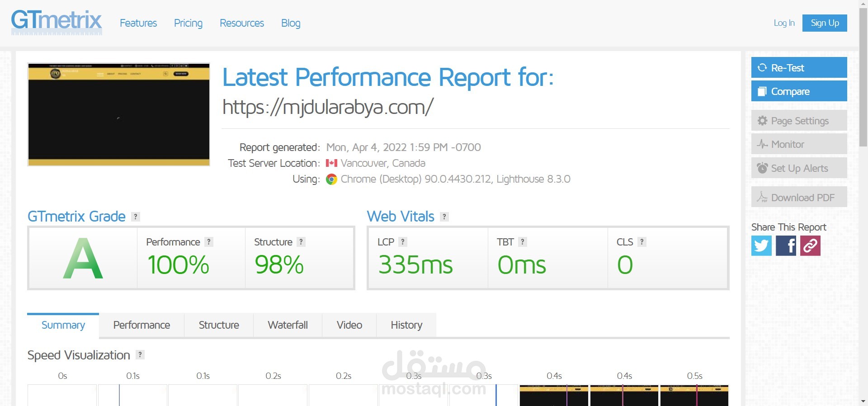Switch to the Waterfall tab
Viewport: 868px width, 406px height.
(x=288, y=325)
